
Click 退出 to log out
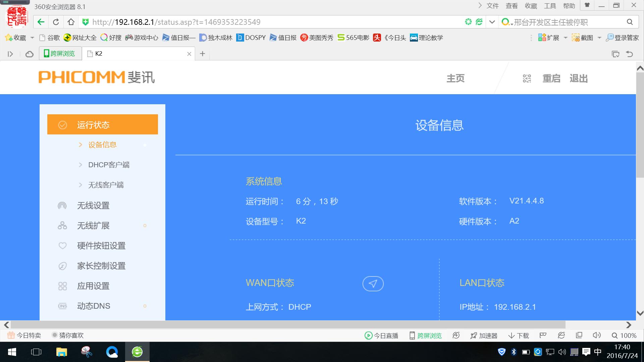(578, 78)
